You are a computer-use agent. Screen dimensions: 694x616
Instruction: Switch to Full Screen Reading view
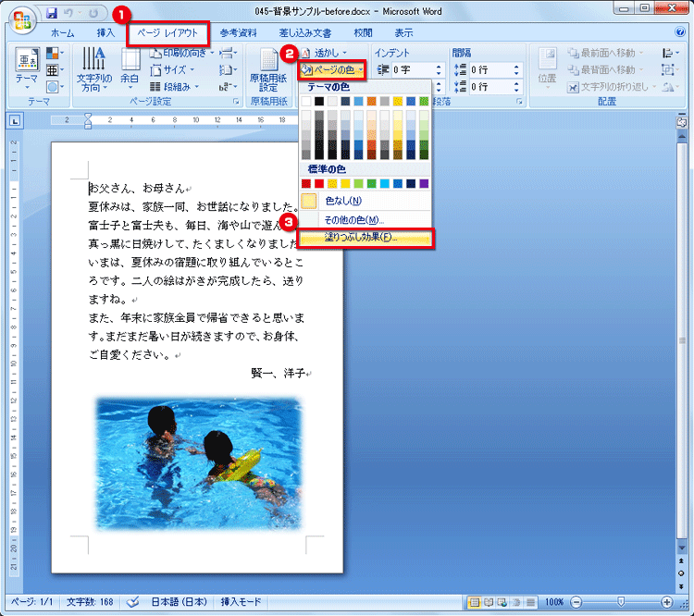click(x=489, y=602)
